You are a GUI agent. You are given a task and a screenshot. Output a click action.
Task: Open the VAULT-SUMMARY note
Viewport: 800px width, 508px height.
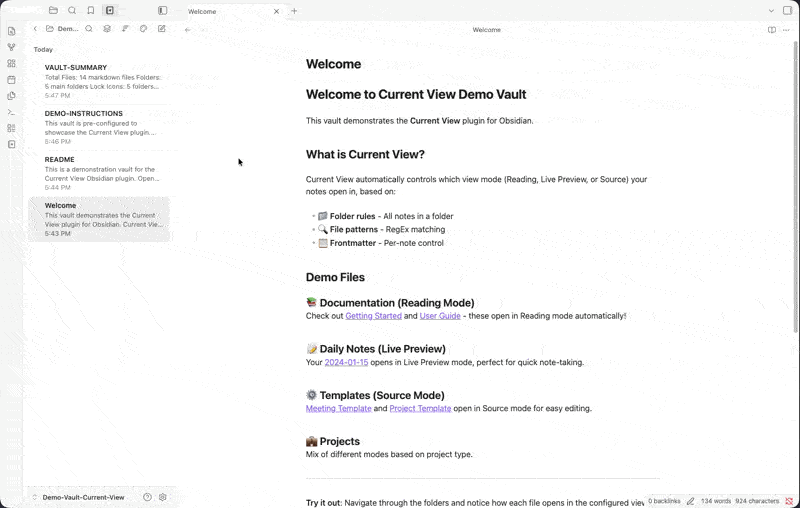(x=99, y=81)
